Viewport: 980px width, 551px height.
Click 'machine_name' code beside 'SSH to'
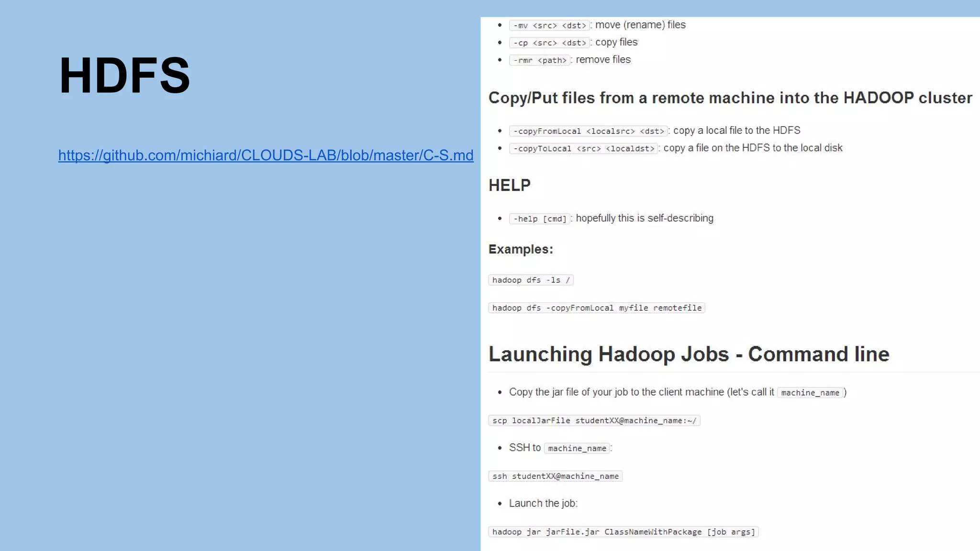[x=577, y=449]
